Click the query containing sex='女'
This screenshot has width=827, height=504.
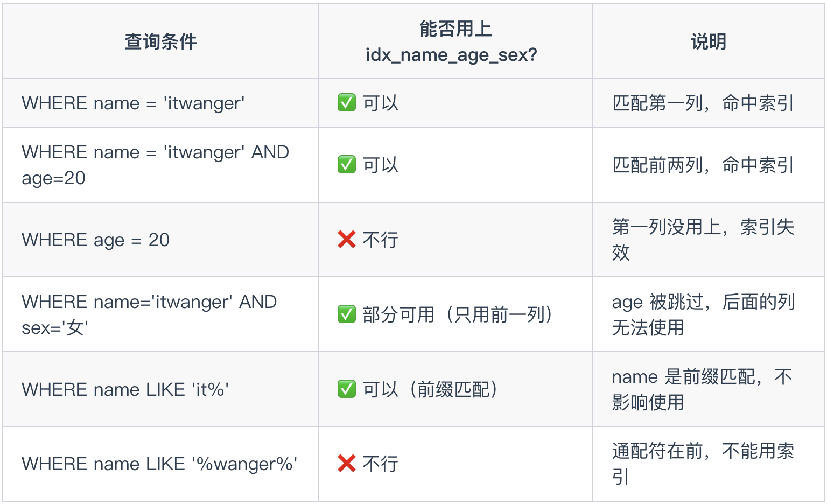149,314
